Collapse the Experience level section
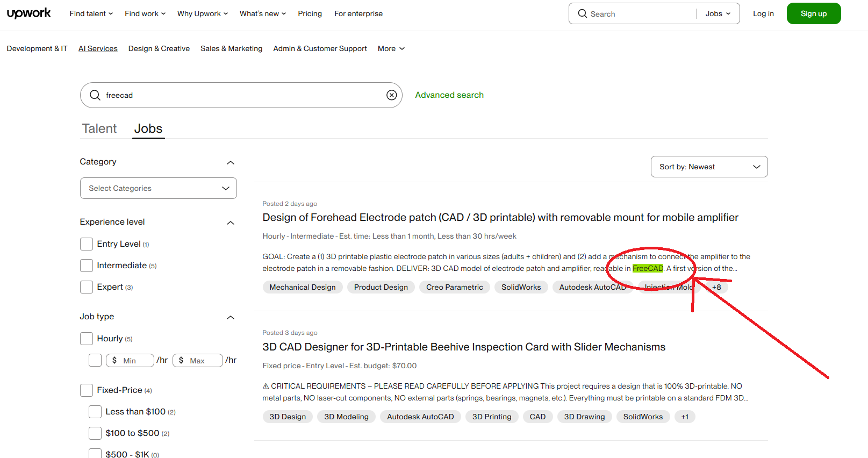This screenshot has width=868, height=458. 231,223
